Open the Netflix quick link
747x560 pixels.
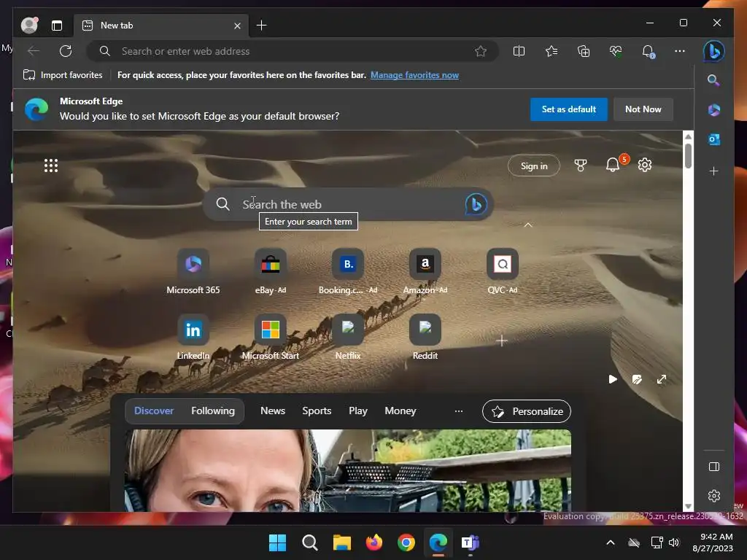click(348, 337)
